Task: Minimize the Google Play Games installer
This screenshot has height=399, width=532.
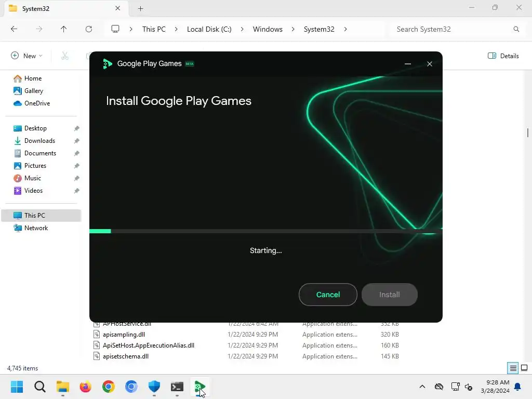Action: pyautogui.click(x=408, y=64)
